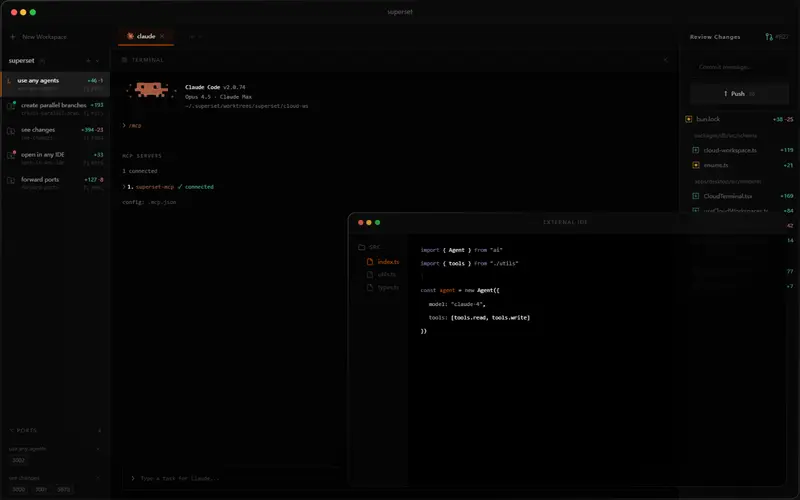Open index.ts in External IDE
800x500 pixels.
point(388,262)
